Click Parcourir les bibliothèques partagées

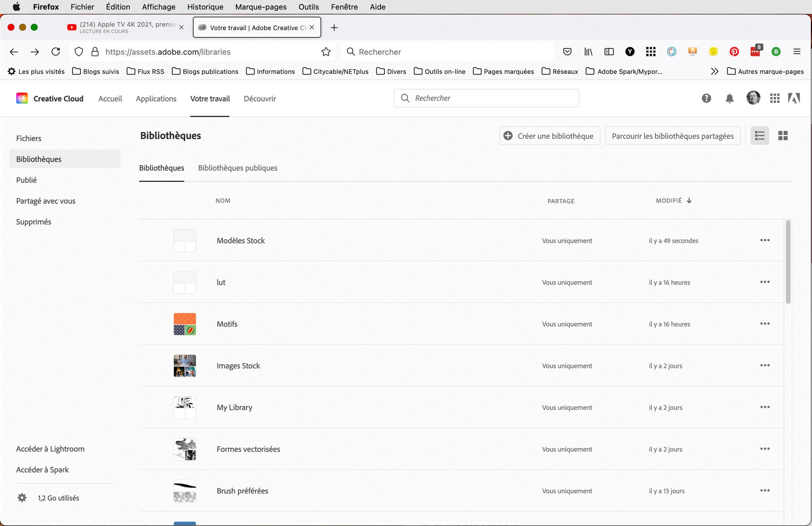tap(672, 136)
